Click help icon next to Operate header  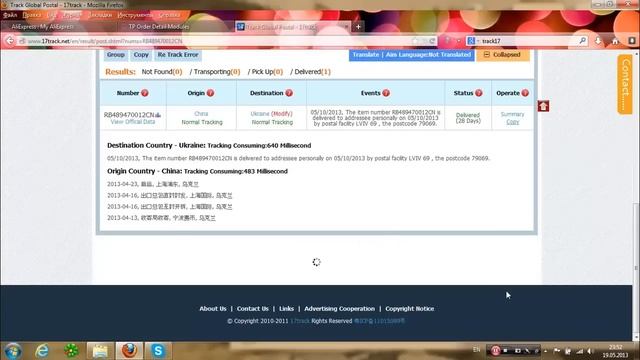click(x=525, y=93)
